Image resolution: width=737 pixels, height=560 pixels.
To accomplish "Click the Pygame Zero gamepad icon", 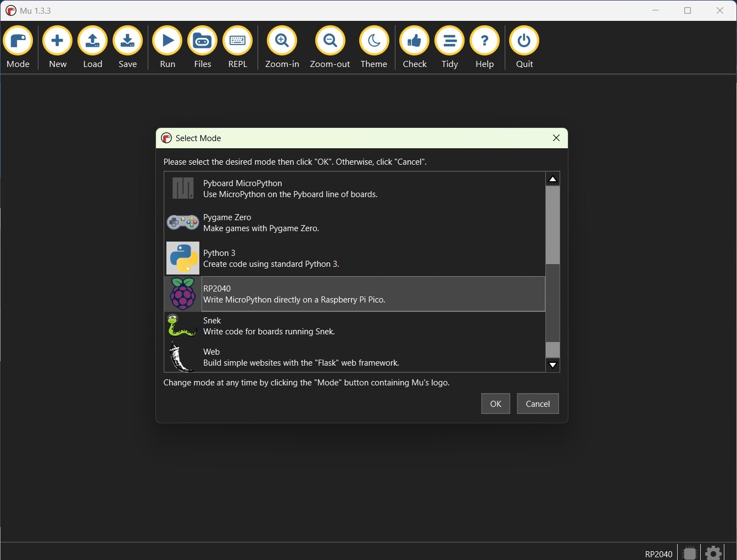I will pos(183,222).
